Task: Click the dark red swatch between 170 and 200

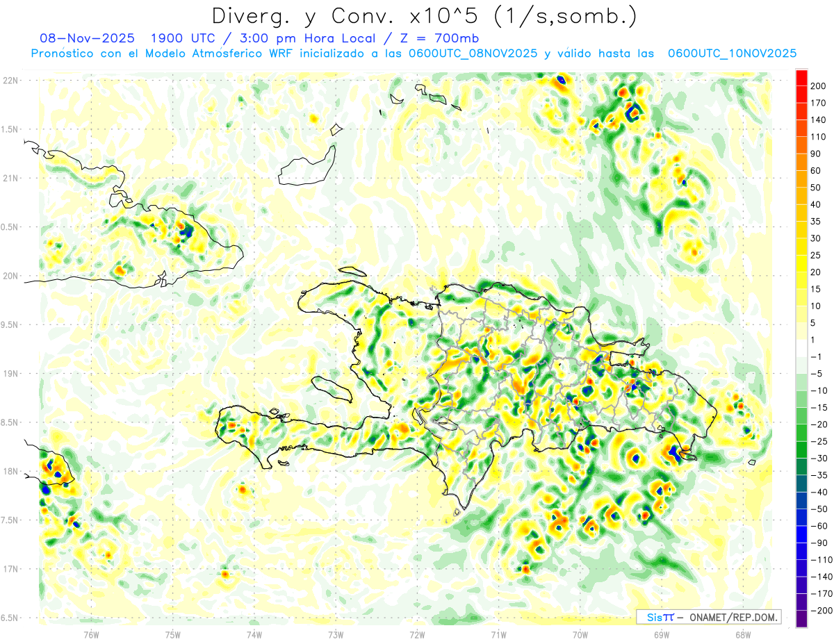Action: [x=801, y=94]
